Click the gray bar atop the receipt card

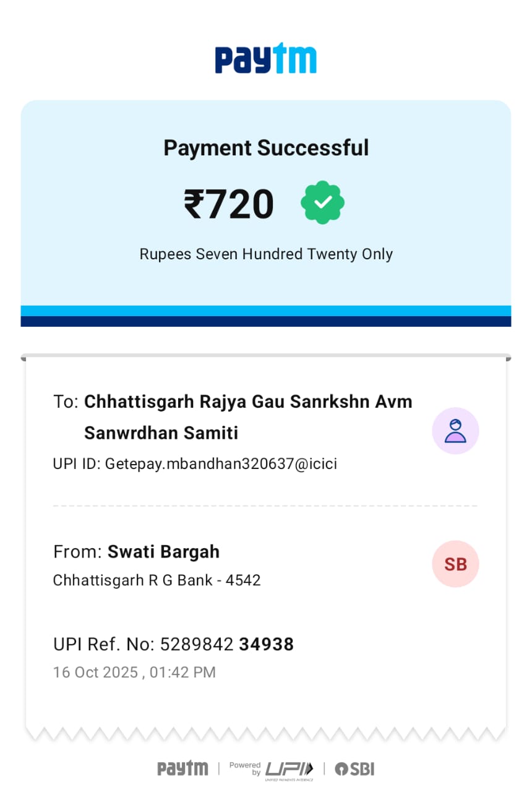[266, 357]
